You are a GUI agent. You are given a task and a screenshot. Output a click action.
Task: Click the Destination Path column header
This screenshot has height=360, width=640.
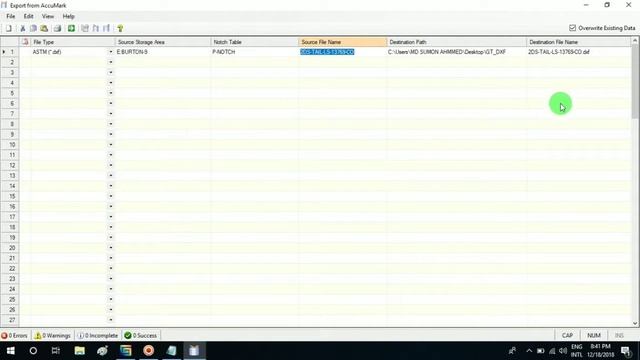(456, 42)
